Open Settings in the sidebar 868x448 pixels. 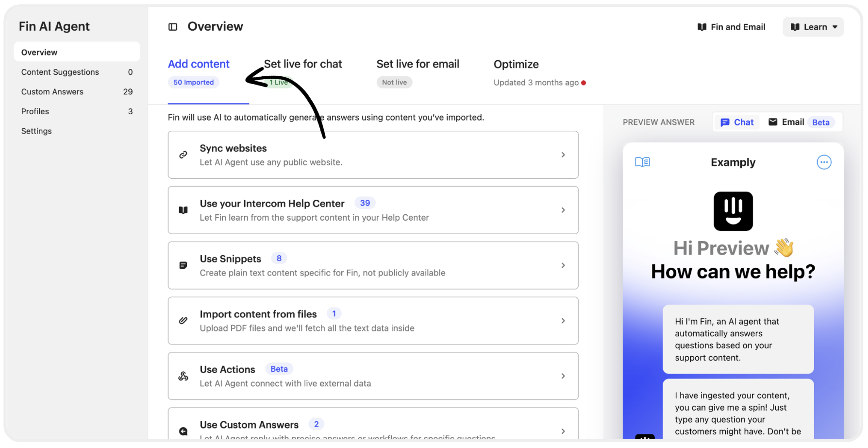point(77,131)
